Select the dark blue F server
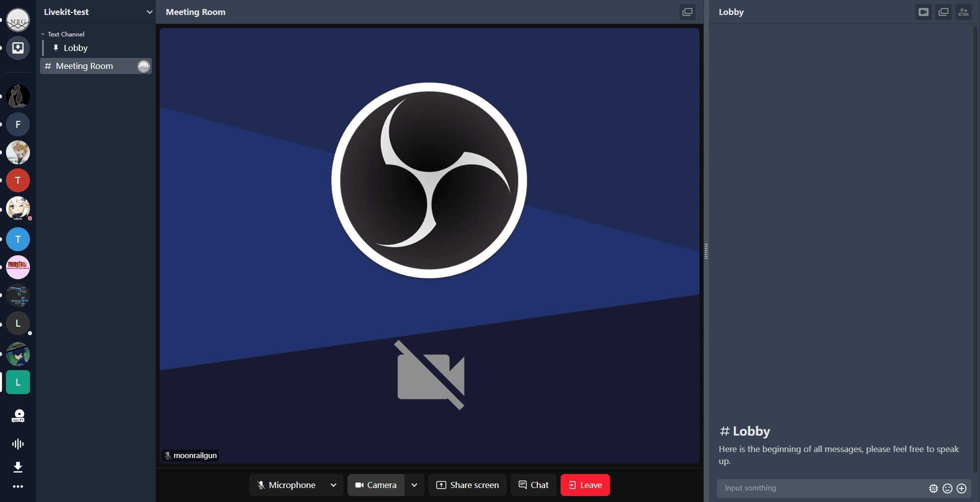The height and width of the screenshot is (502, 980). pos(18,124)
